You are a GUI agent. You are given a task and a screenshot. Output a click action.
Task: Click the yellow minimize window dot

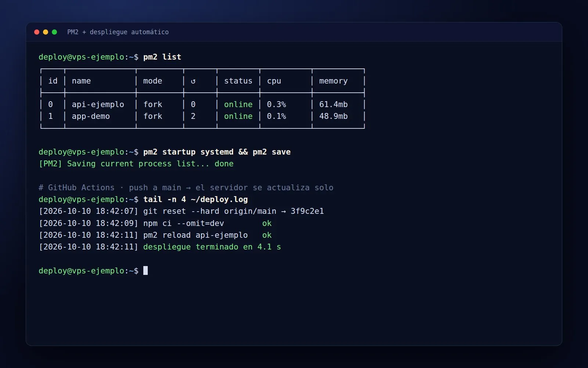(x=46, y=32)
